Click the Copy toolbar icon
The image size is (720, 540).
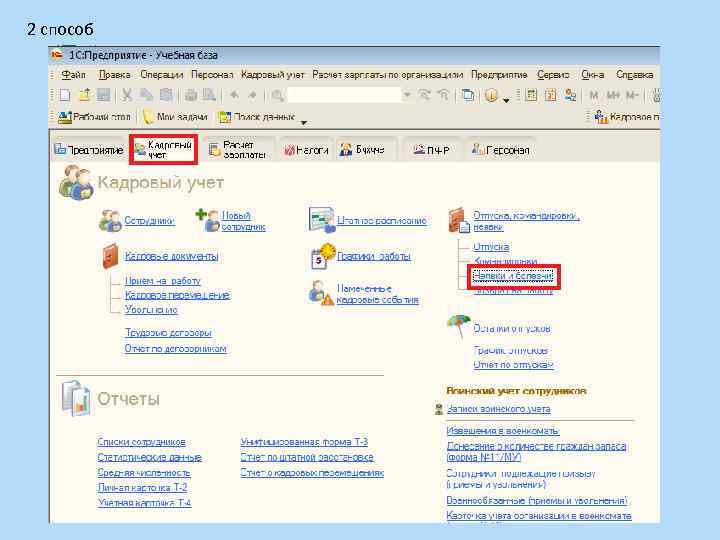[x=146, y=95]
